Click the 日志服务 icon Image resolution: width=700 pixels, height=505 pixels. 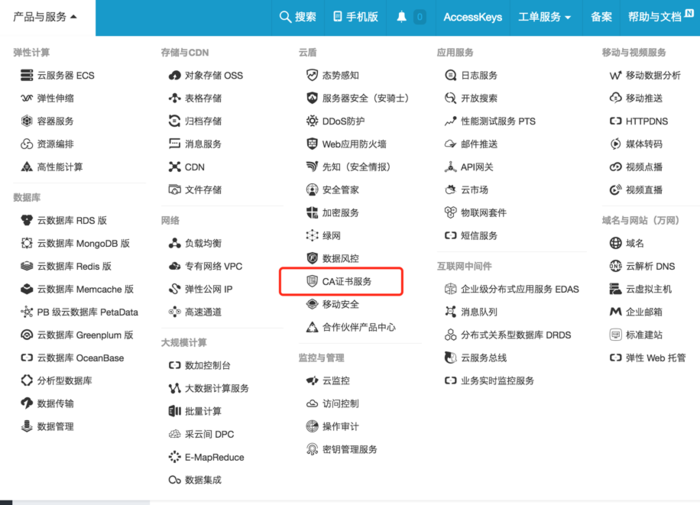pos(450,75)
